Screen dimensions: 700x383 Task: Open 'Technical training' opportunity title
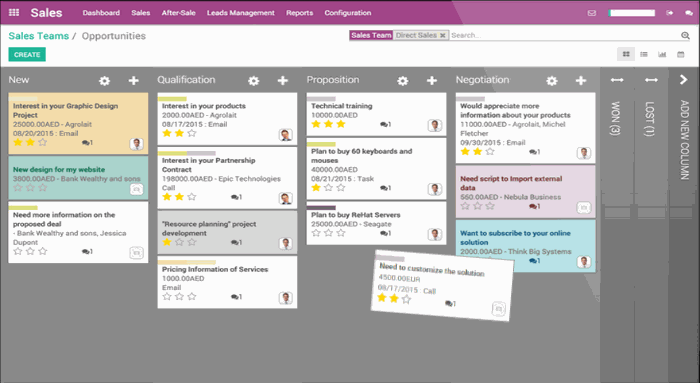(342, 106)
